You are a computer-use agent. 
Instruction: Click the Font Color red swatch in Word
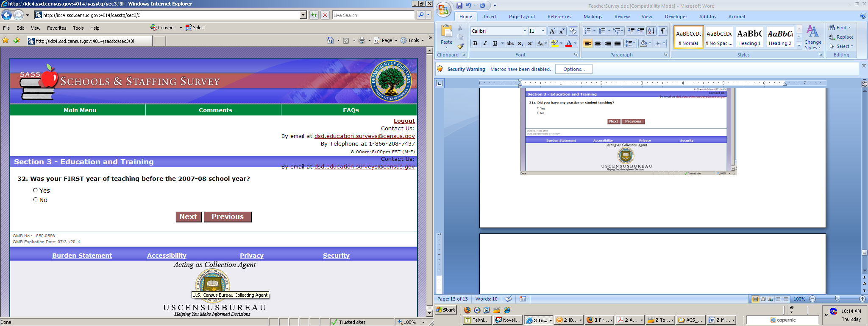(568, 43)
